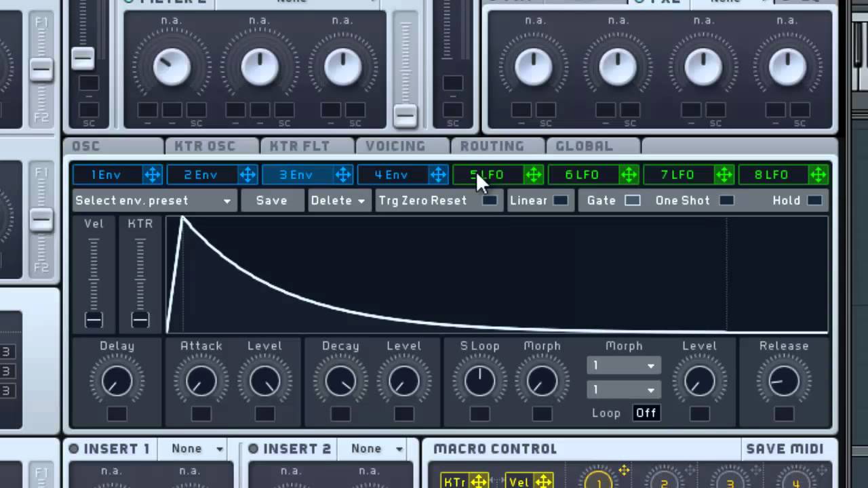This screenshot has height=488, width=868.
Task: Enable One Shot mode
Action: coord(726,201)
